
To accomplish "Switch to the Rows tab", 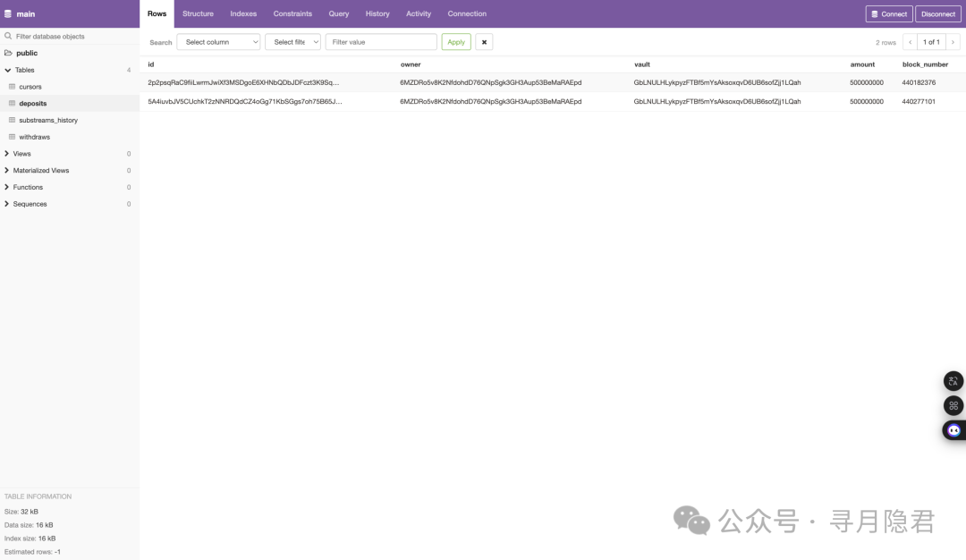I will click(157, 13).
